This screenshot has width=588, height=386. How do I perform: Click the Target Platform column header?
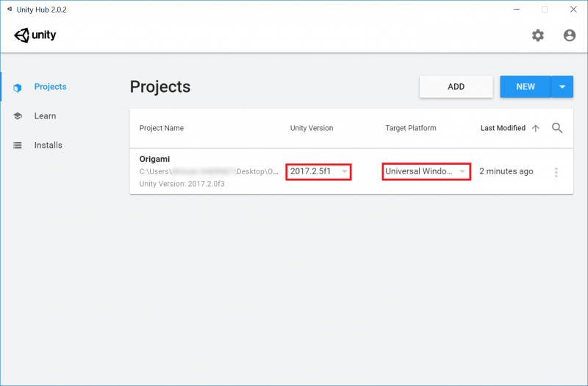[411, 128]
